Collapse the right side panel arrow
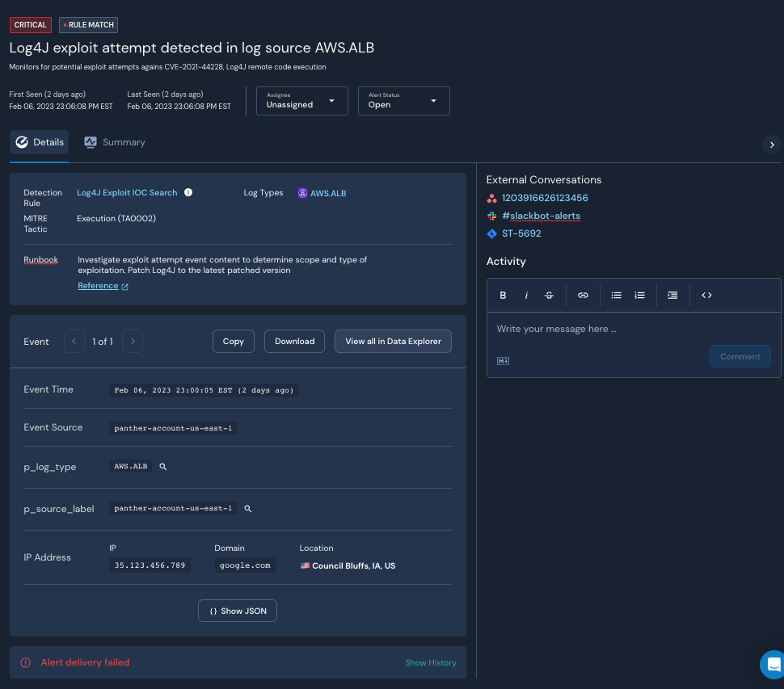784x689 pixels. (772, 145)
